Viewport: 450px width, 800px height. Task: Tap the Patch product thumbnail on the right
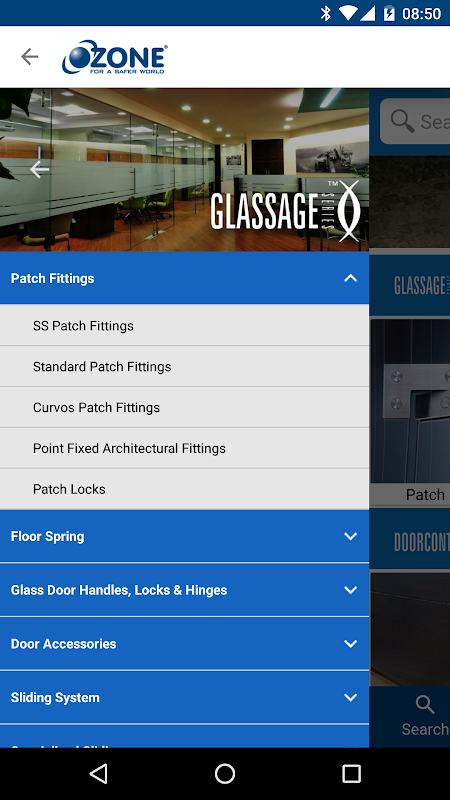pyautogui.click(x=410, y=412)
